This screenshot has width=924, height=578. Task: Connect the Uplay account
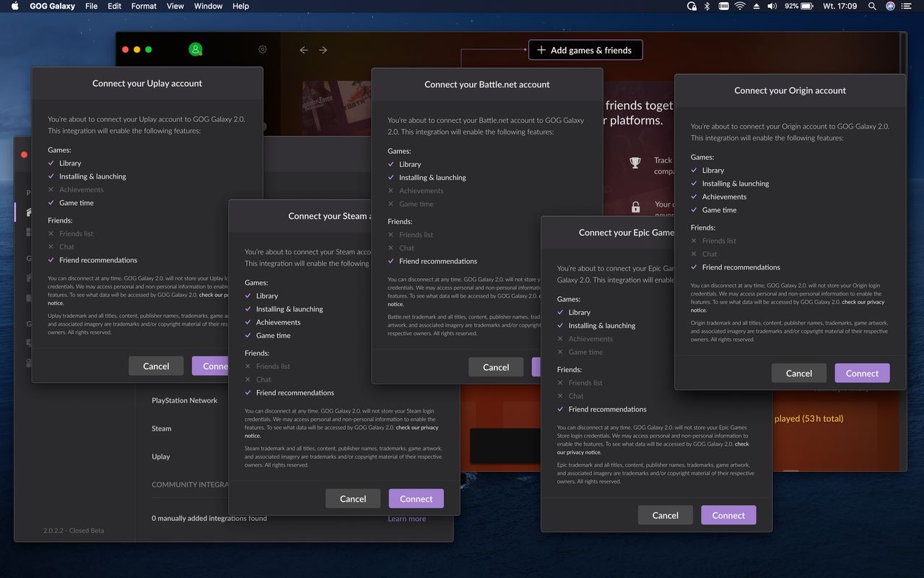[209, 366]
